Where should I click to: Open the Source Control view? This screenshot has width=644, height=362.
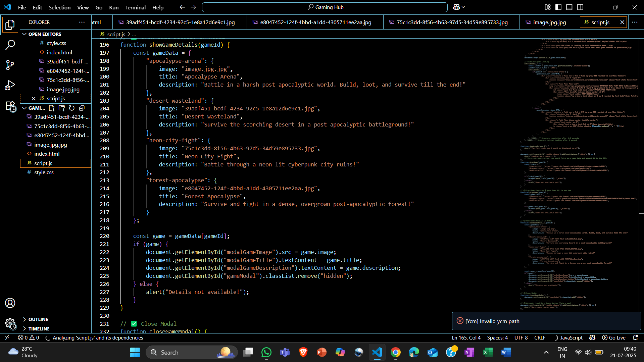[10, 65]
